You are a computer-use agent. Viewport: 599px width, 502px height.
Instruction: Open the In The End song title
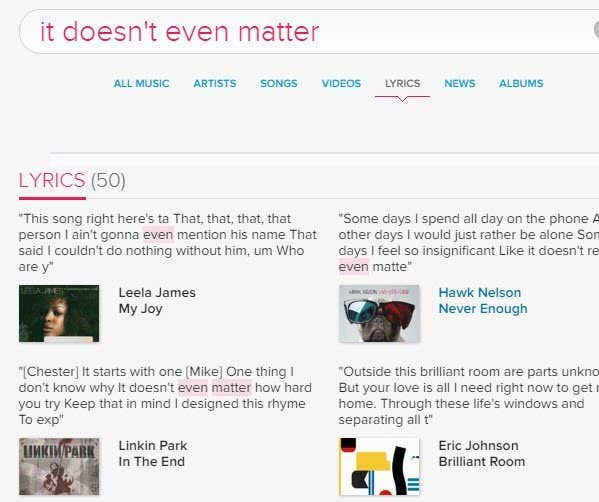pos(152,462)
